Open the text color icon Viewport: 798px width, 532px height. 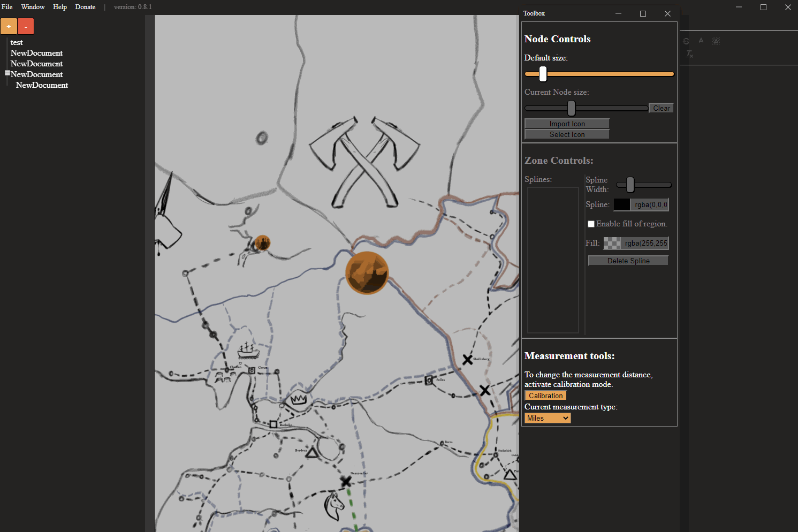(x=701, y=41)
